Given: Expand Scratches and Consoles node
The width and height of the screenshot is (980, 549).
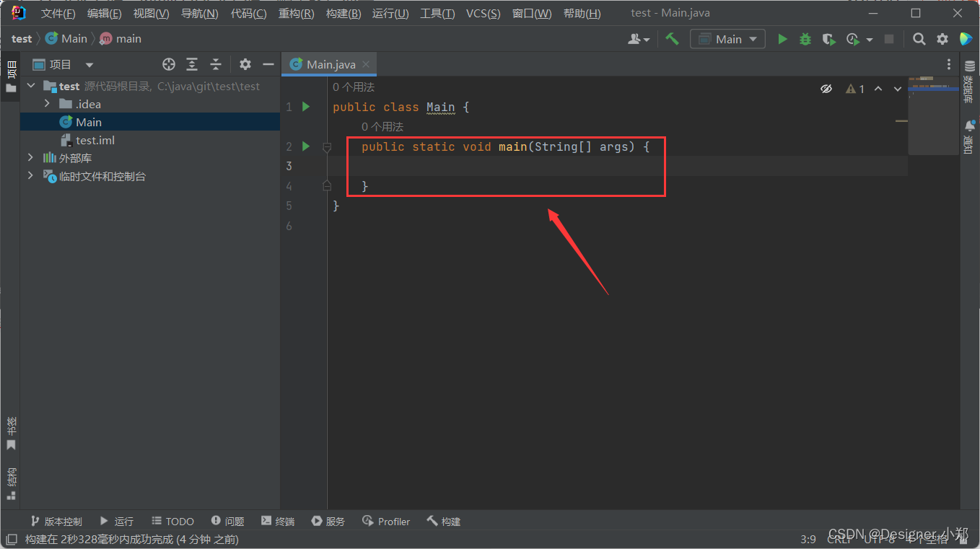Looking at the screenshot, I should click(31, 176).
